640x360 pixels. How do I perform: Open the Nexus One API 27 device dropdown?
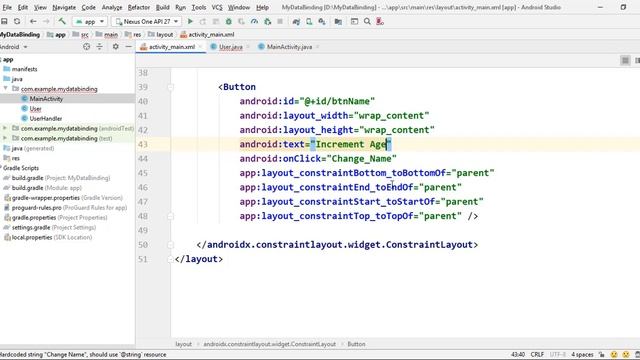(147, 21)
